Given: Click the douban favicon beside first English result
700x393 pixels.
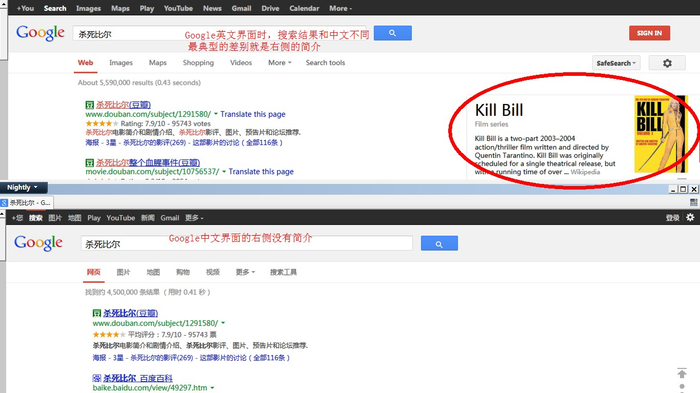Looking at the screenshot, I should 89,105.
